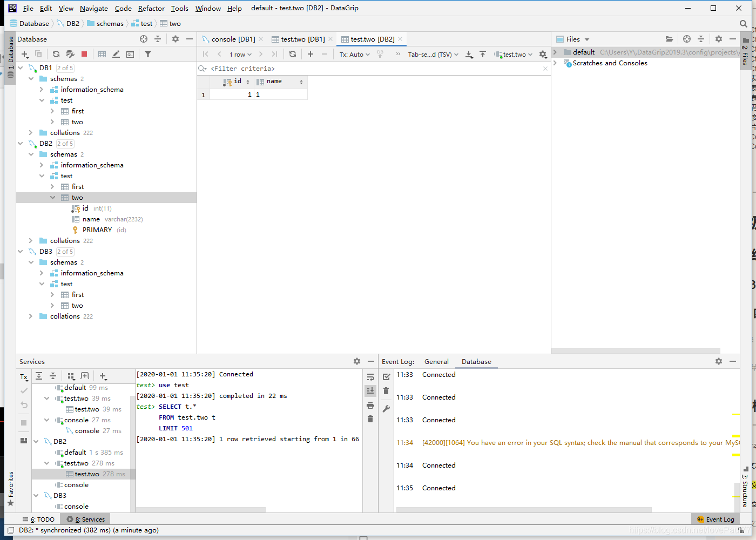Open 1 row page size dropdown
The image size is (756, 540).
(240, 55)
